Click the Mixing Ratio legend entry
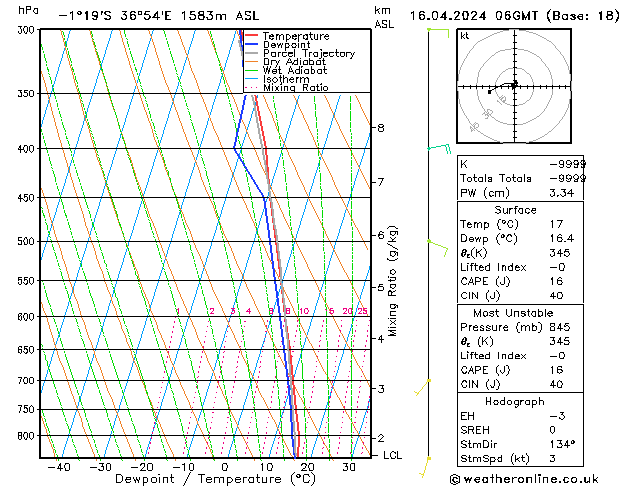629x486 pixels. pos(295,88)
